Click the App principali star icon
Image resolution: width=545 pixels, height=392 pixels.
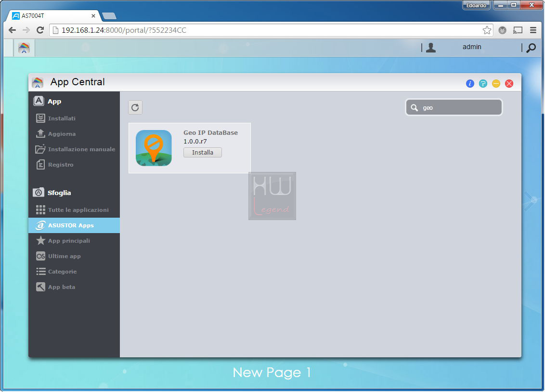pyautogui.click(x=40, y=240)
